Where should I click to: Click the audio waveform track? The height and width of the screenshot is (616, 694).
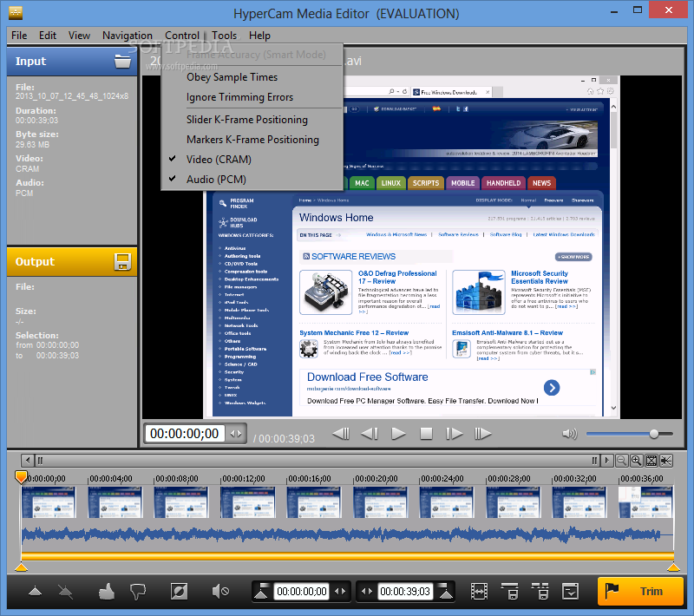(x=348, y=534)
